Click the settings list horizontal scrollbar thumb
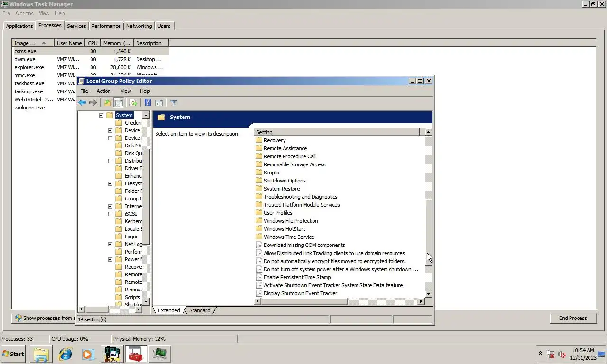Screen dimensions: 607x364 [304, 301]
